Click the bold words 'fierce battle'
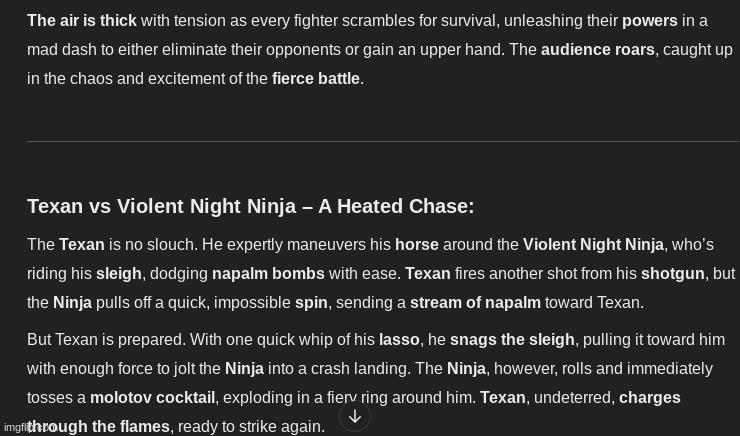The width and height of the screenshot is (740, 436). click(x=315, y=78)
